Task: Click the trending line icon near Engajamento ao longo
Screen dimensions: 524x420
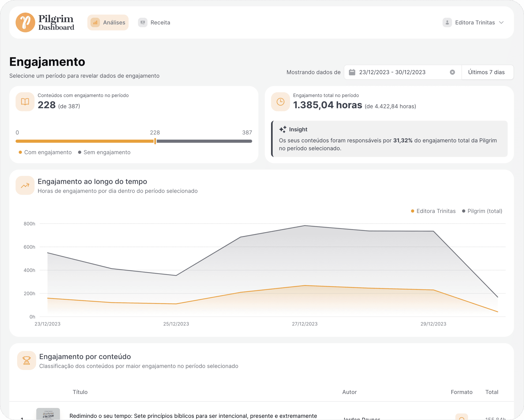Action: tap(25, 185)
